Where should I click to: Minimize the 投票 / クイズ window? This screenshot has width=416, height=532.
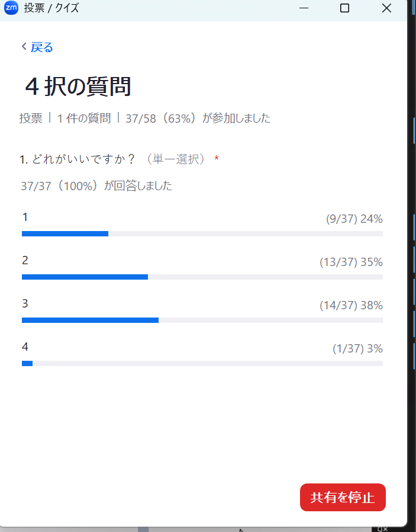click(x=304, y=8)
